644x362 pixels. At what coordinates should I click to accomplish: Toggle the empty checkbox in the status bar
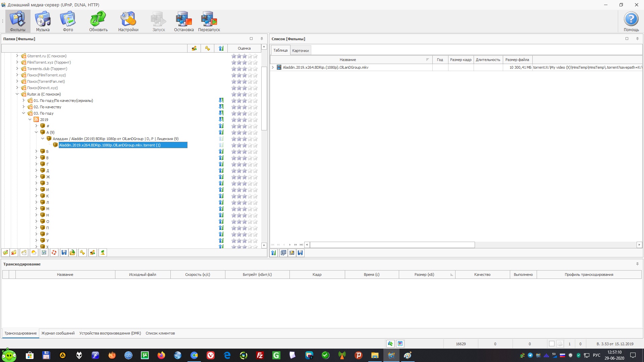click(x=551, y=344)
